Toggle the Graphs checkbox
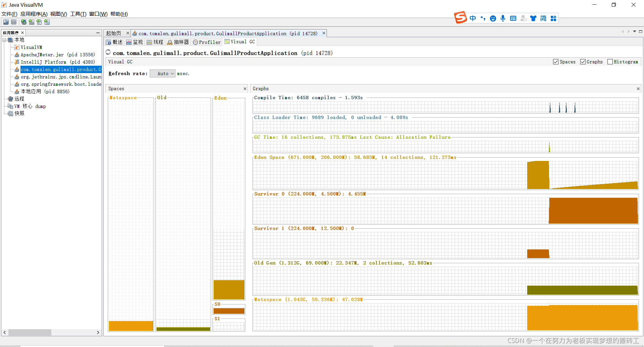644x347 pixels. point(583,62)
